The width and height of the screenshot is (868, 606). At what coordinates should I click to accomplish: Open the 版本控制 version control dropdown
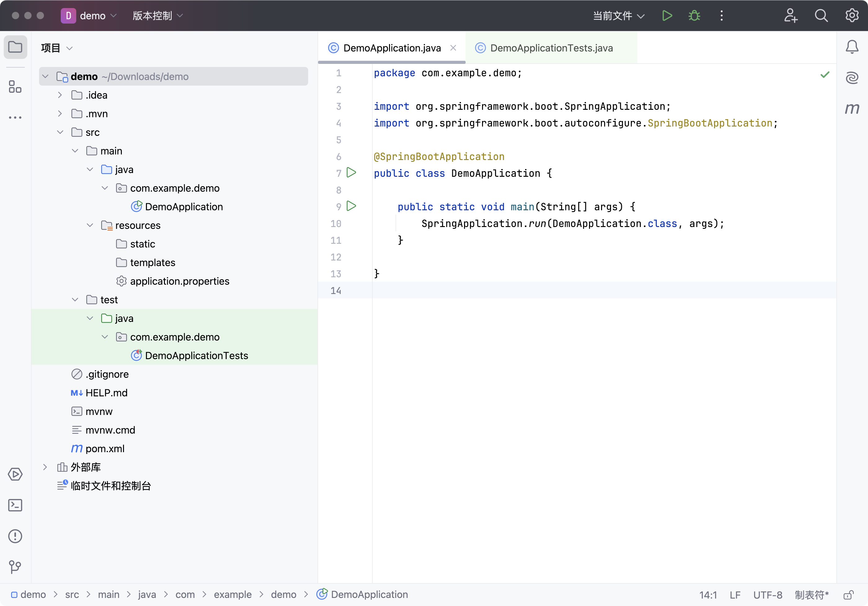158,16
